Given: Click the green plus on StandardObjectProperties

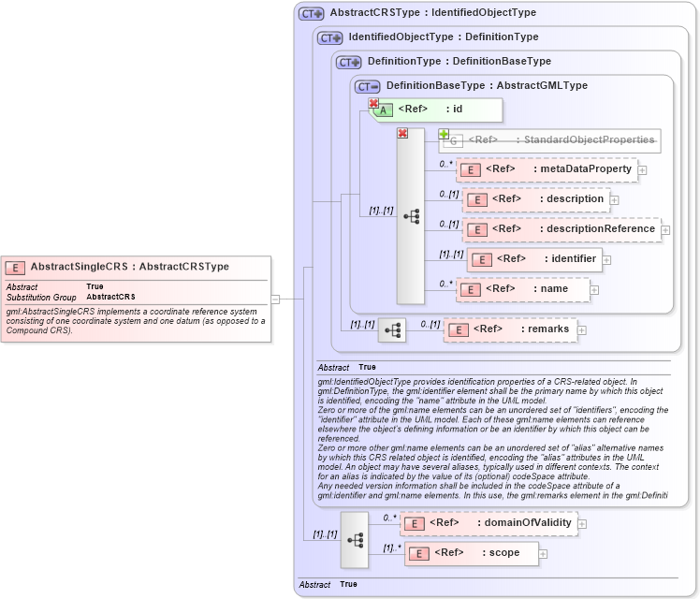Looking at the screenshot, I should (x=444, y=134).
